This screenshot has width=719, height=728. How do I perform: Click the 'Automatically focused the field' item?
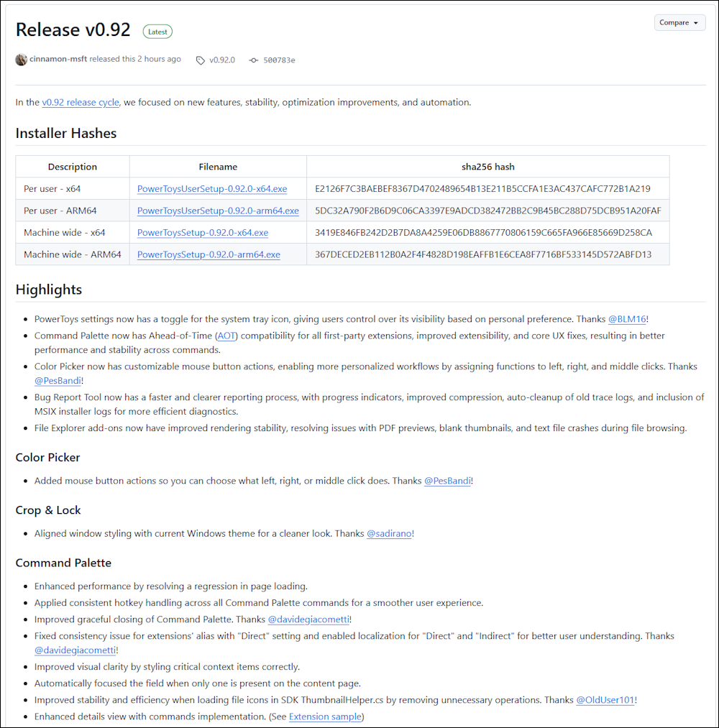[198, 683]
